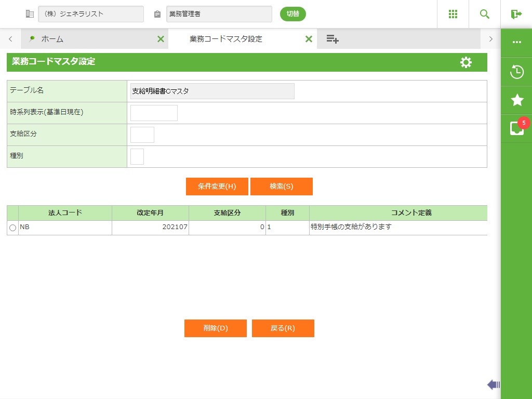Click the search magnifier icon
Image resolution: width=532 pixels, height=399 pixels.
[485, 14]
